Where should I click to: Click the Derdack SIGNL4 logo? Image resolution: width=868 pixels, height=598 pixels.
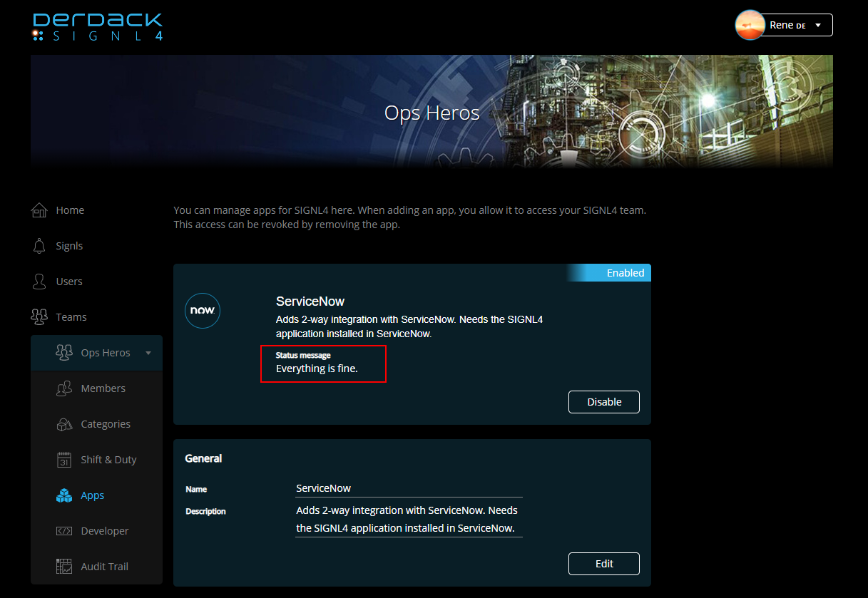pyautogui.click(x=98, y=26)
